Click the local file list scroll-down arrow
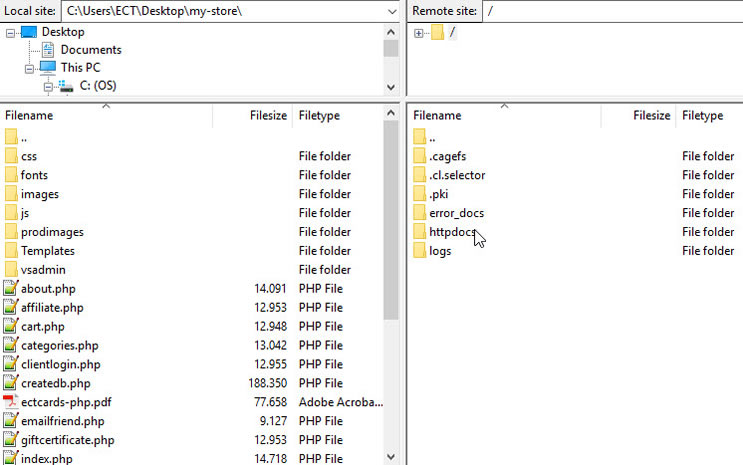 click(x=390, y=457)
